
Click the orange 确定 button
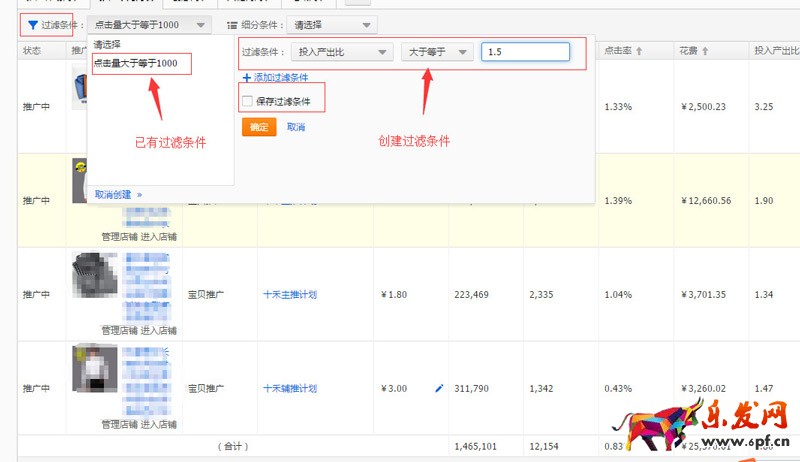pos(259,127)
